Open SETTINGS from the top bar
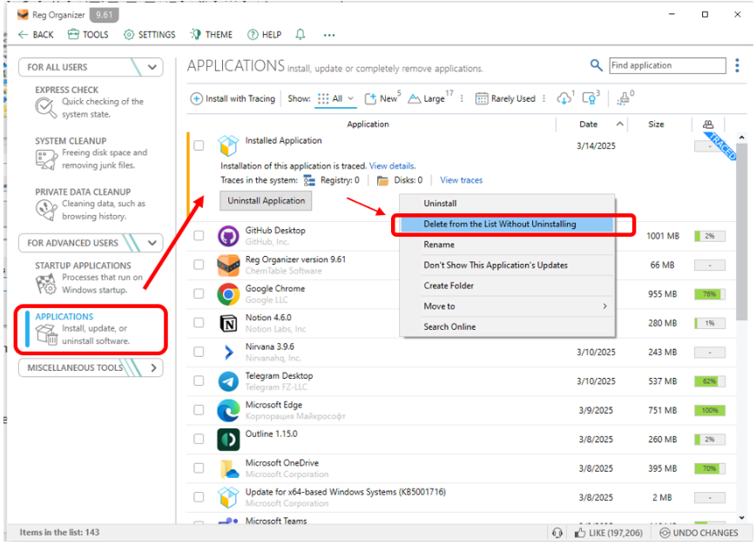The height and width of the screenshot is (545, 756). (150, 35)
